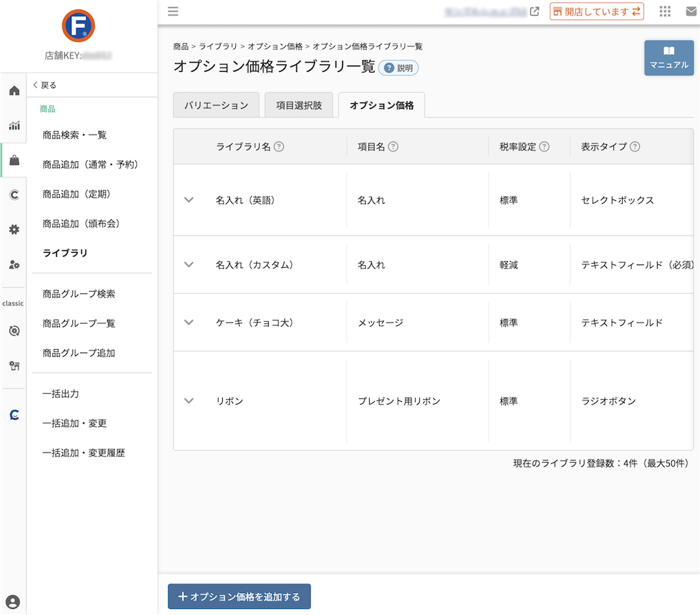Expand the ケーキ（チョコ大） row
The height and width of the screenshot is (615, 700).
(x=189, y=323)
